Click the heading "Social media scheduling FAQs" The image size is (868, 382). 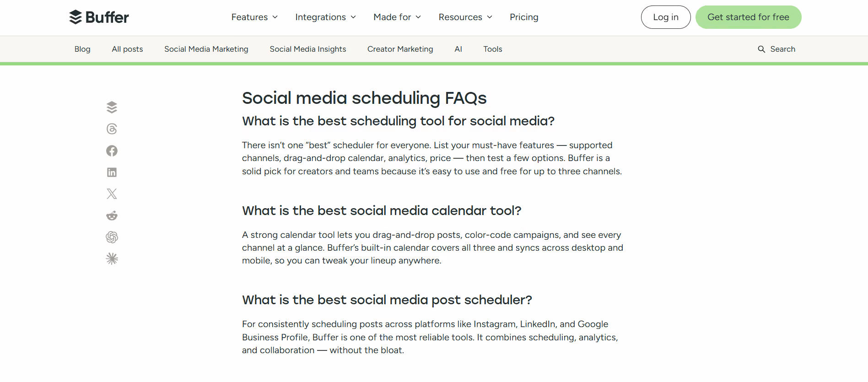click(x=364, y=98)
